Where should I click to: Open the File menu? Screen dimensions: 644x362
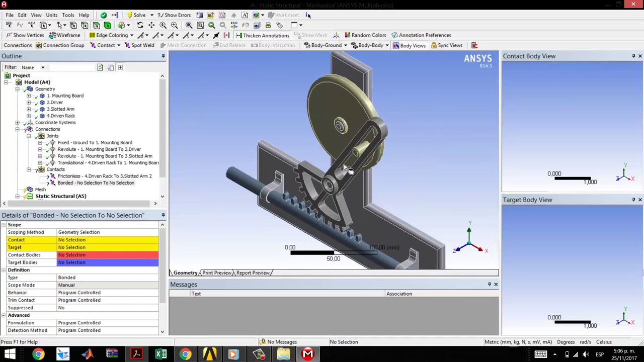click(10, 15)
